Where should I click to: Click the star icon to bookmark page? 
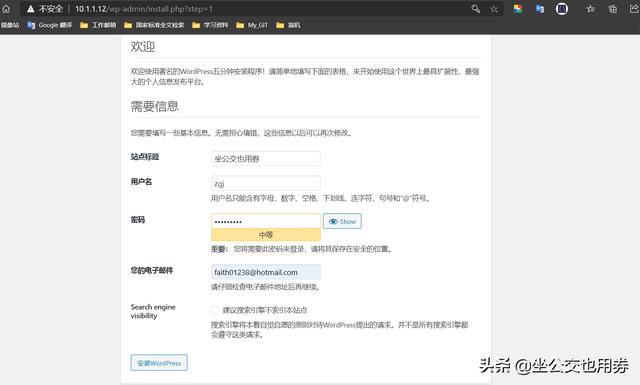pos(494,9)
